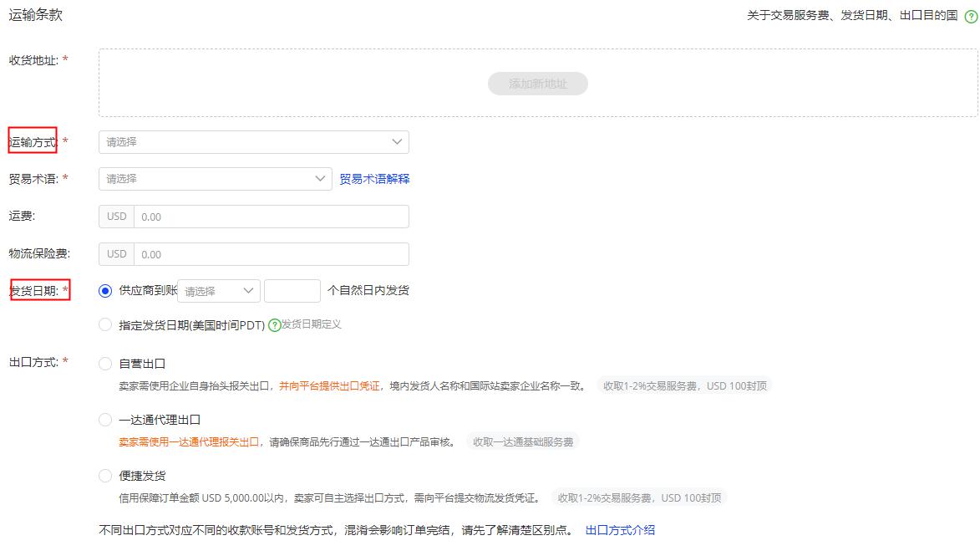Click the 运输条款 section heading
Image resolution: width=980 pixels, height=556 pixels.
(x=36, y=15)
